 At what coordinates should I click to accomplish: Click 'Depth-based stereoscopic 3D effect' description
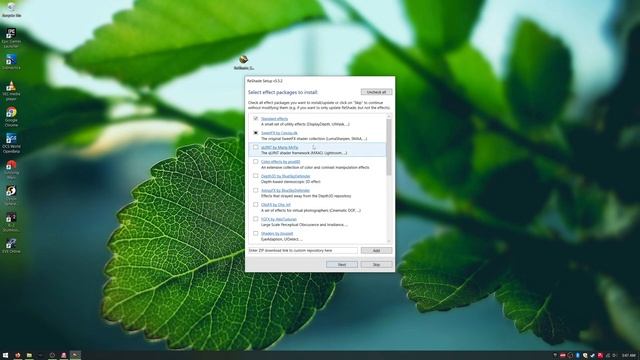pyautogui.click(x=291, y=182)
